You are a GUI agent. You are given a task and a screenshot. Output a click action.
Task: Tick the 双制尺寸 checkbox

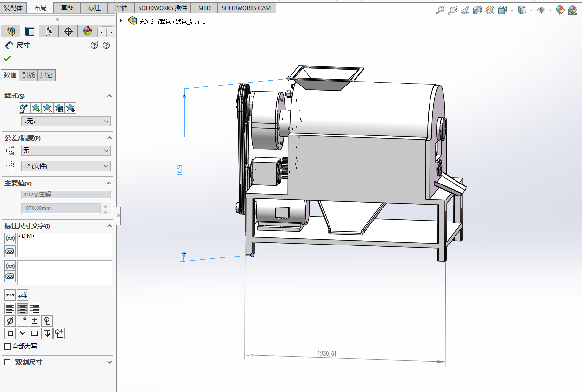coord(7,362)
